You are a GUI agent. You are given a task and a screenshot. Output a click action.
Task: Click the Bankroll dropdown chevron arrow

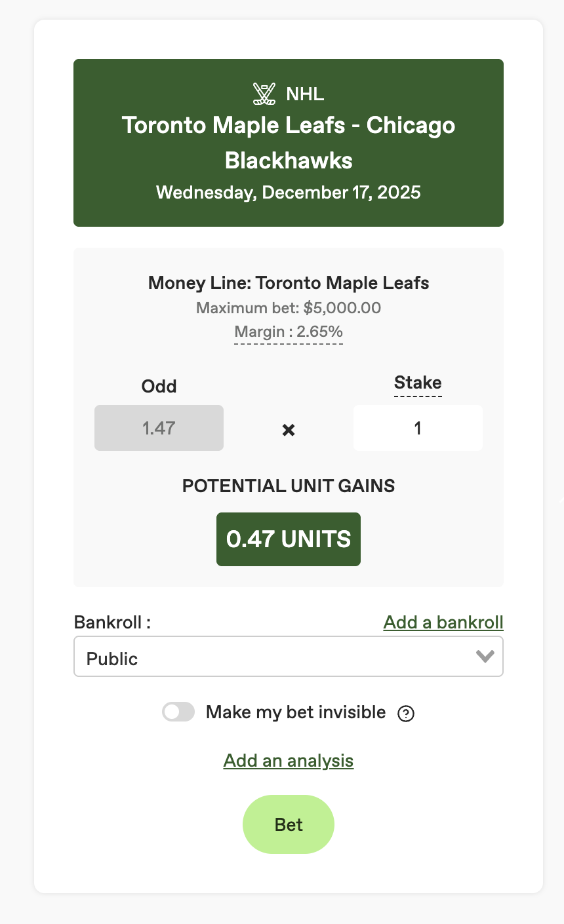coord(485,657)
